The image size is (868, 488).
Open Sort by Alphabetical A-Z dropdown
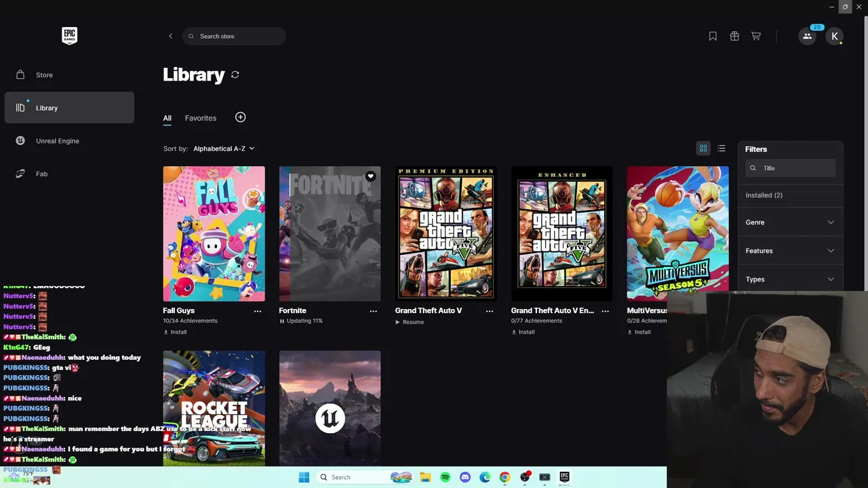[224, 148]
